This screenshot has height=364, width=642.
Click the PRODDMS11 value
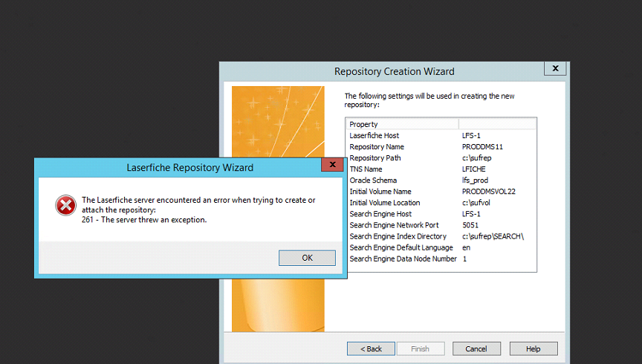pyautogui.click(x=482, y=146)
